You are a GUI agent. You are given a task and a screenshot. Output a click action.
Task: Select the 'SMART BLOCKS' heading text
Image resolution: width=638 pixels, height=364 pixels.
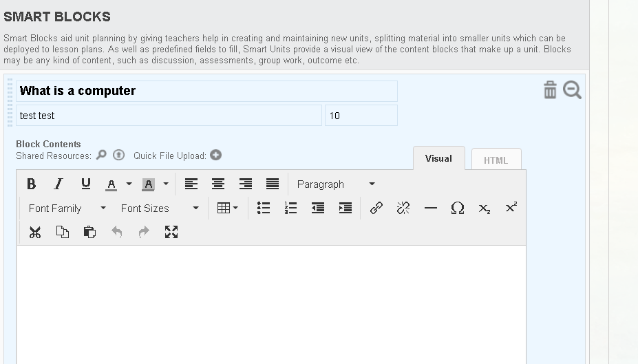[x=57, y=17]
